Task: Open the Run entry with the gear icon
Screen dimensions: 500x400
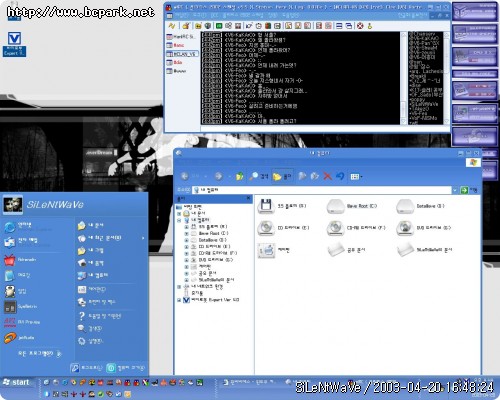Action: coord(91,341)
